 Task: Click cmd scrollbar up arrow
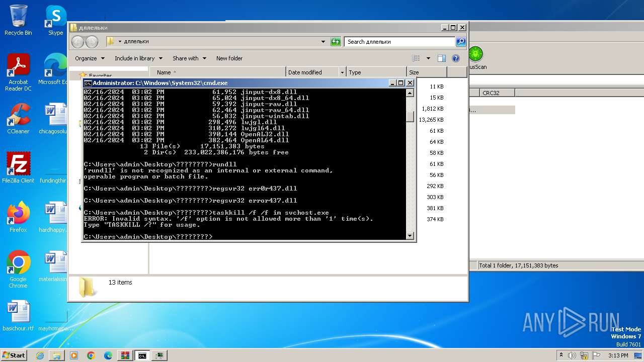[410, 93]
